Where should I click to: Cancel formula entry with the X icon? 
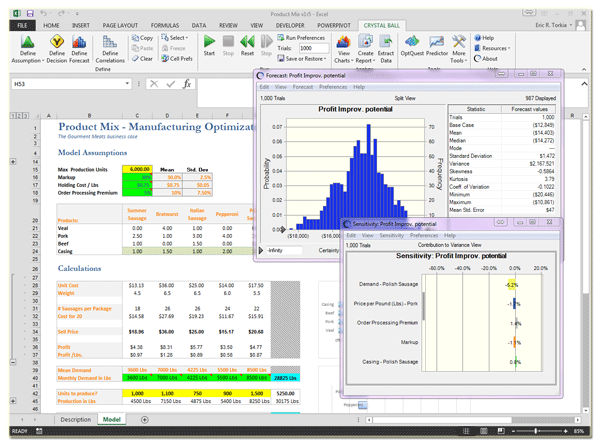point(154,84)
